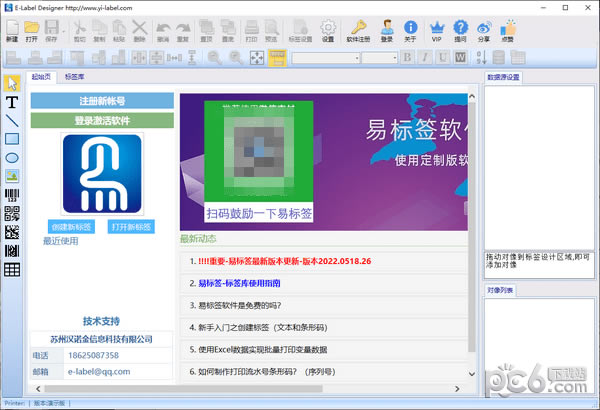600x410 pixels.
Task: Select the Text (T) tool
Action: 12,102
